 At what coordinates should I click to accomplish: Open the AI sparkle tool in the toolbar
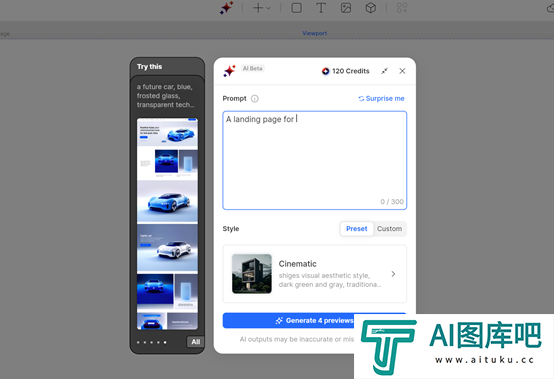point(226,7)
